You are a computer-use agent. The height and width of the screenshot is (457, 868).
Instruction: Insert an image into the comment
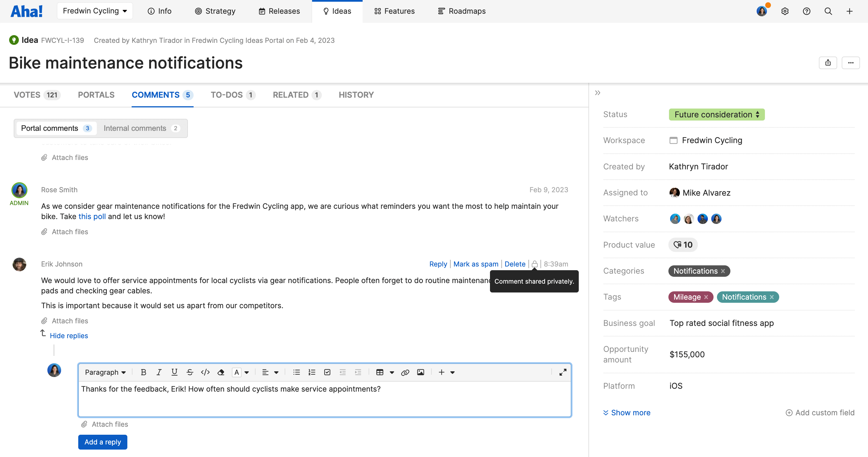[421, 372]
